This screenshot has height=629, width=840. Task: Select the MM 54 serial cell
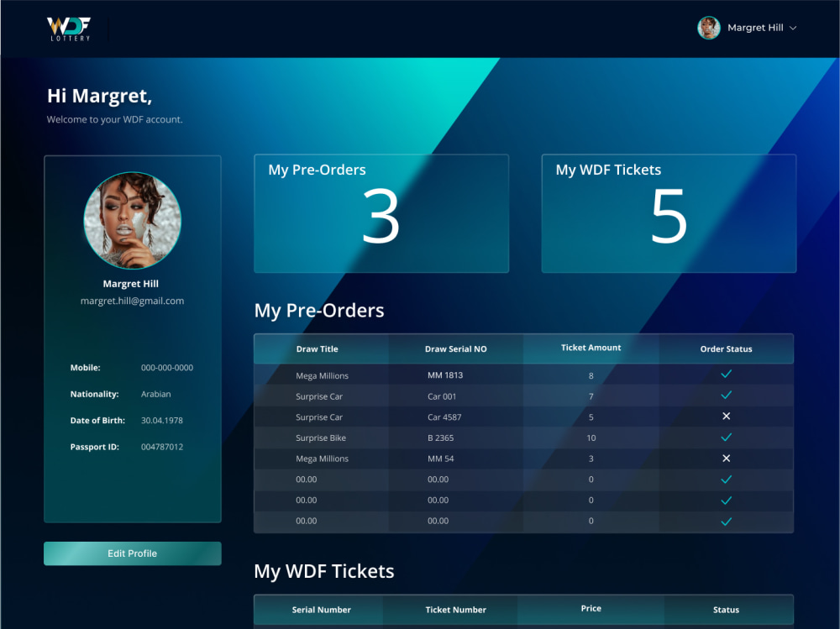coord(440,459)
